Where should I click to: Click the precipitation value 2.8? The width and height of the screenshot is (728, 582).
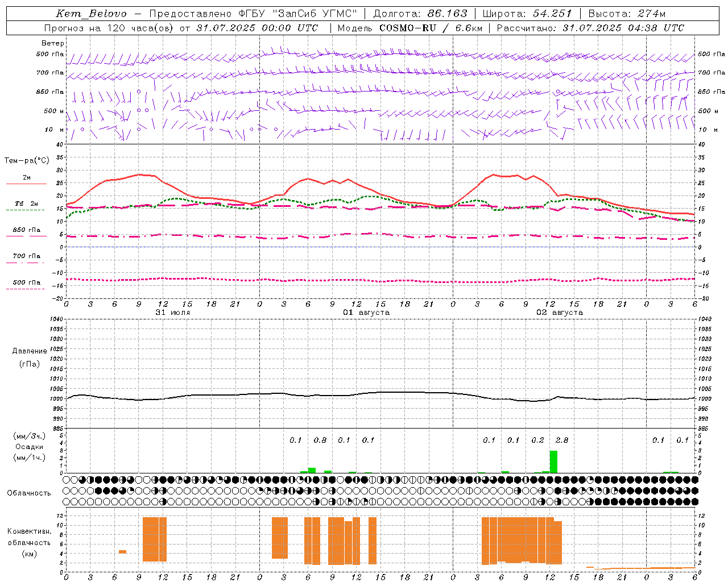point(562,440)
